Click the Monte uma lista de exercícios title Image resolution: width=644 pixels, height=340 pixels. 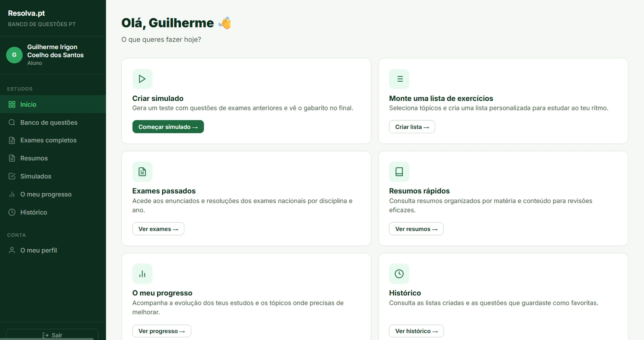coord(441,99)
